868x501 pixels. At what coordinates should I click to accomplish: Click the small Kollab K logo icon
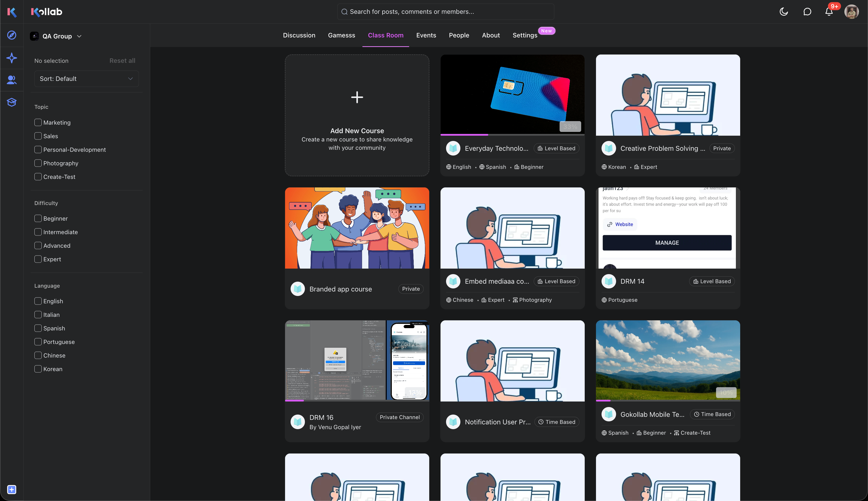12,12
